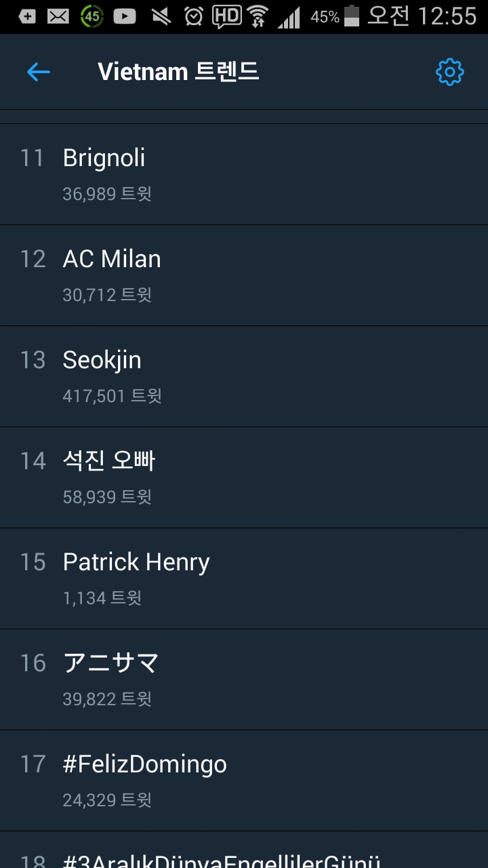
Task: Tap the YouTube icon in the status bar
Action: point(124,15)
